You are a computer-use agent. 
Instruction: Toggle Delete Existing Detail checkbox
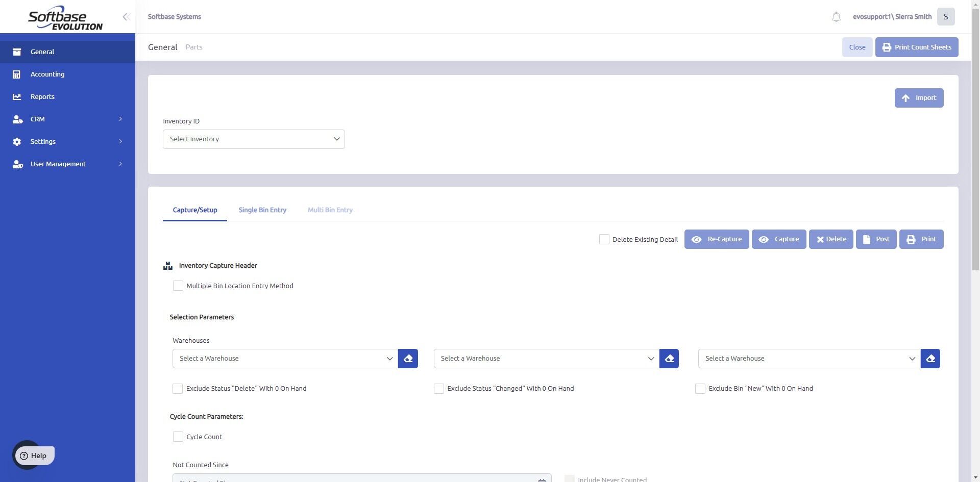pyautogui.click(x=604, y=239)
